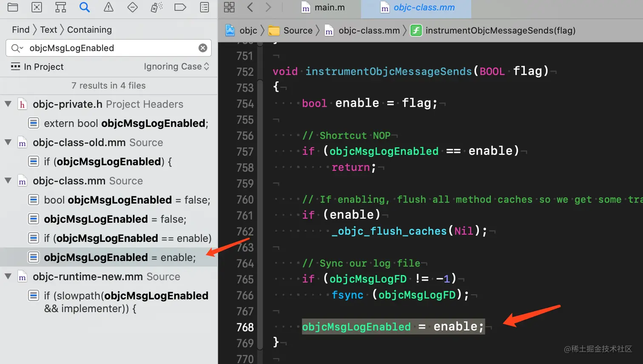The height and width of the screenshot is (364, 643).
Task: Click the Source folder breadcrumb
Action: click(x=291, y=30)
